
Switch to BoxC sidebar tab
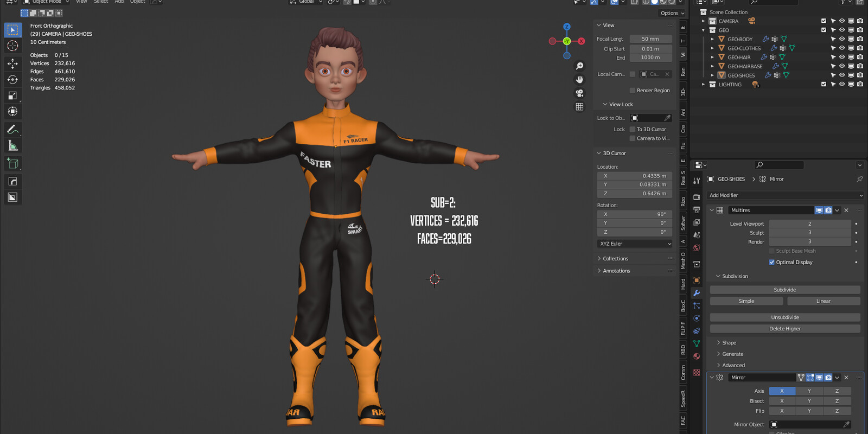(683, 306)
